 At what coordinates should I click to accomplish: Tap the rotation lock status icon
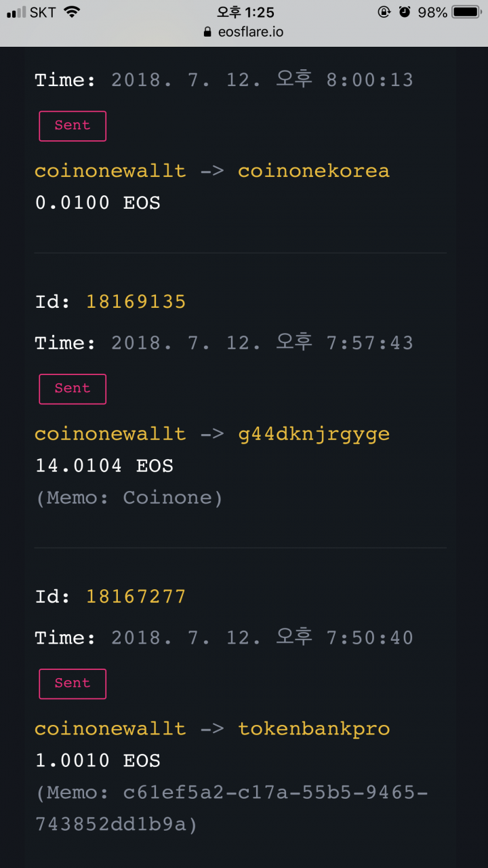coord(384,12)
